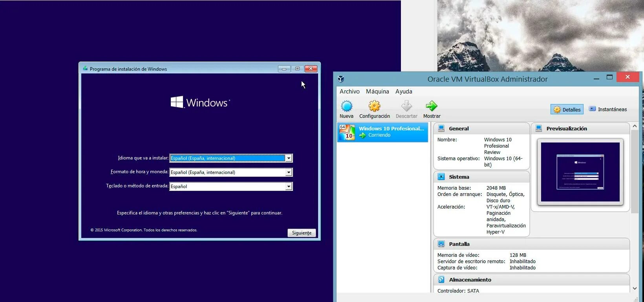The image size is (644, 302).
Task: Click the Previsualización section icon
Action: [538, 128]
